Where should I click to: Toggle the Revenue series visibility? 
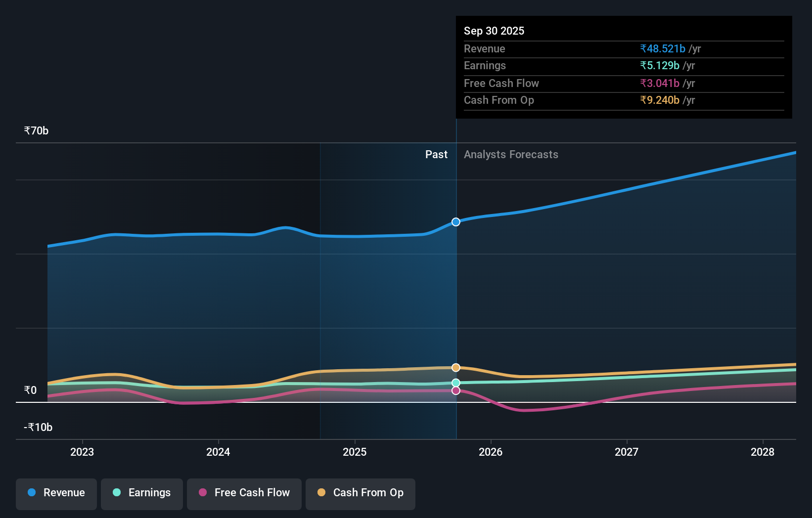click(x=56, y=493)
